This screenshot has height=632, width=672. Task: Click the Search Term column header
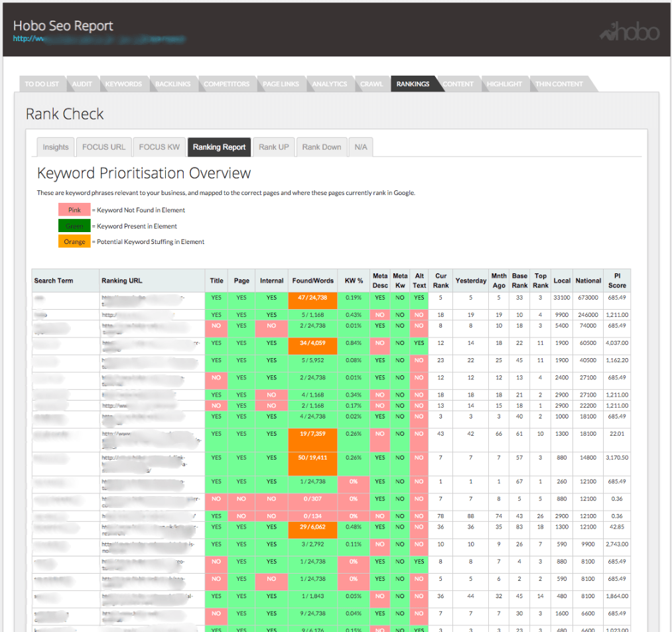[66, 281]
